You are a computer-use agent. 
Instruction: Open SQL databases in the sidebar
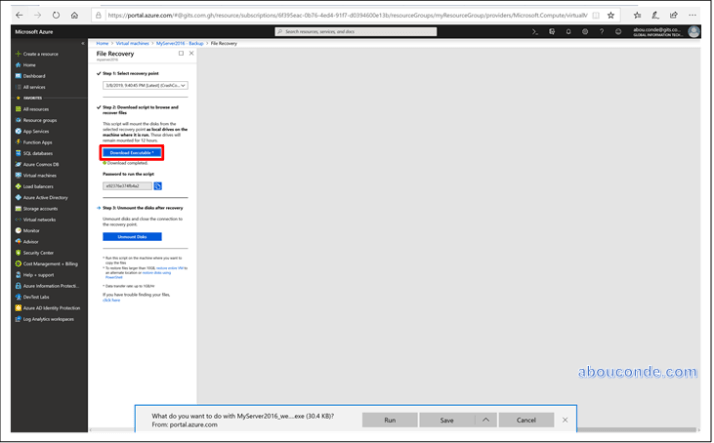38,153
